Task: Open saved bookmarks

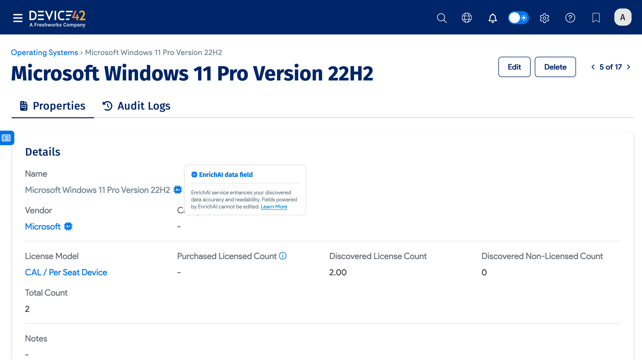Action: coord(596,18)
